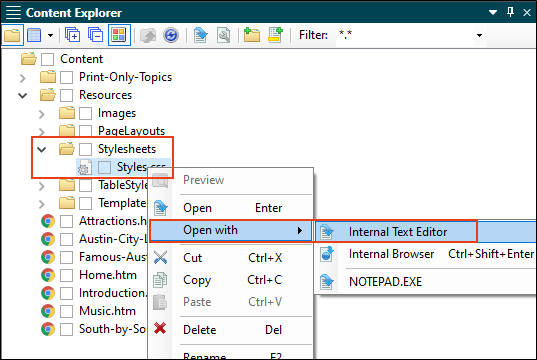Click the refresh toolbar icon

[171, 35]
